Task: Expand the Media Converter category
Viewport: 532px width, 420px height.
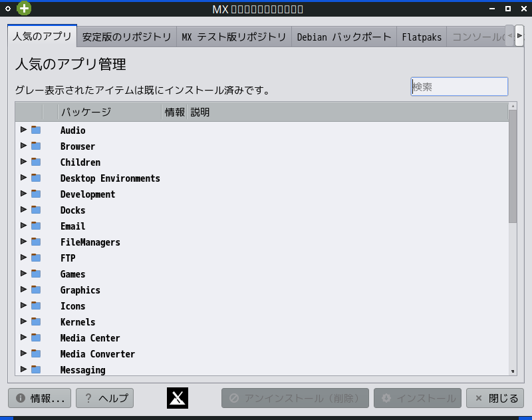Action: point(23,353)
